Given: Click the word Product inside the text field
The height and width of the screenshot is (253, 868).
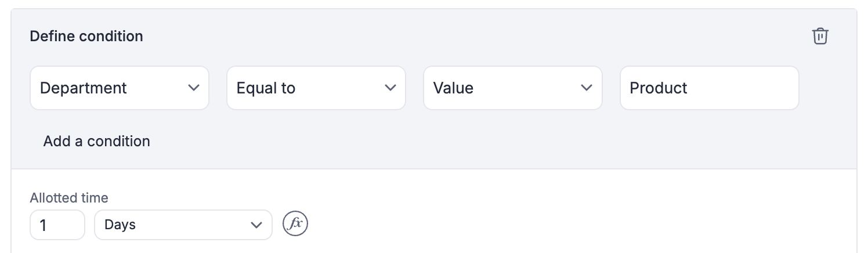Looking at the screenshot, I should tap(659, 88).
